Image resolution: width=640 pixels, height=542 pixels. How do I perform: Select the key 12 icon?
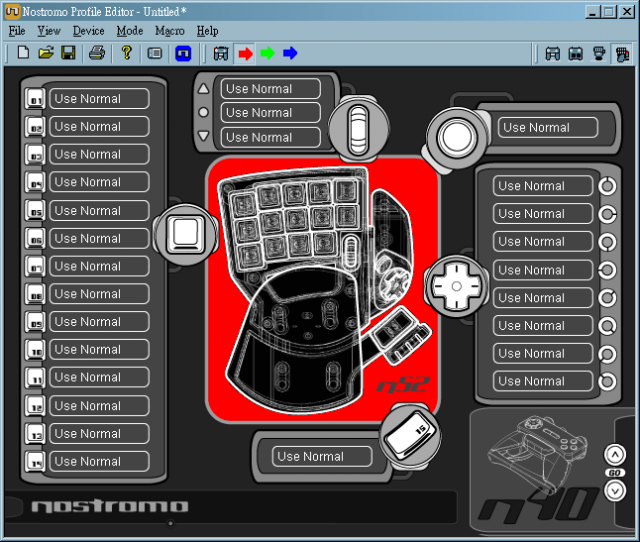36,406
